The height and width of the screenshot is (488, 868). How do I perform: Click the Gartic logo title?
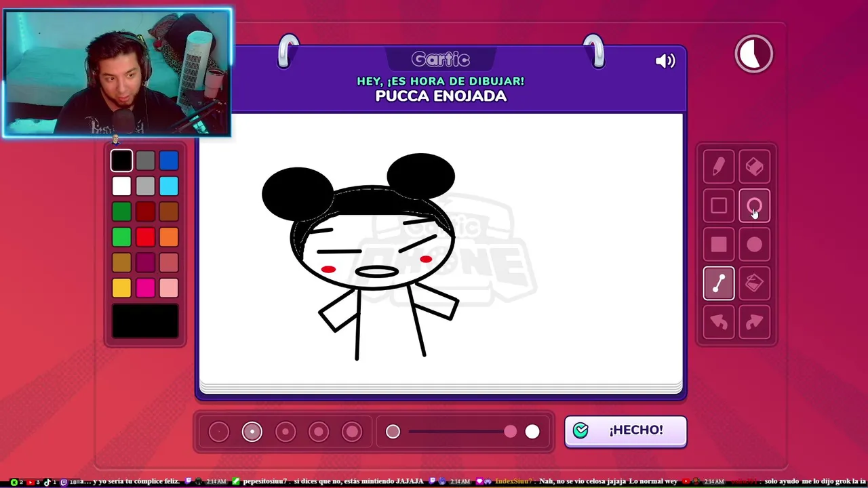441,60
